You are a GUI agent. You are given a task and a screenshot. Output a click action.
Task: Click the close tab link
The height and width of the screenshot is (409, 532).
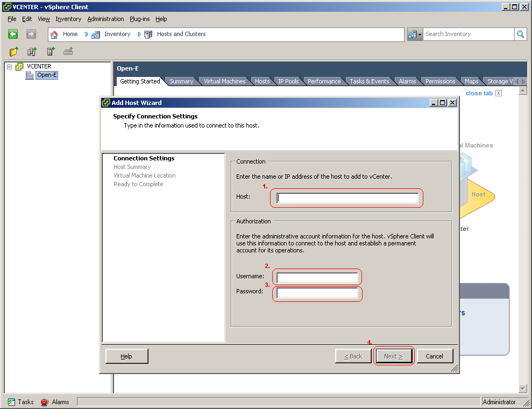click(x=479, y=93)
